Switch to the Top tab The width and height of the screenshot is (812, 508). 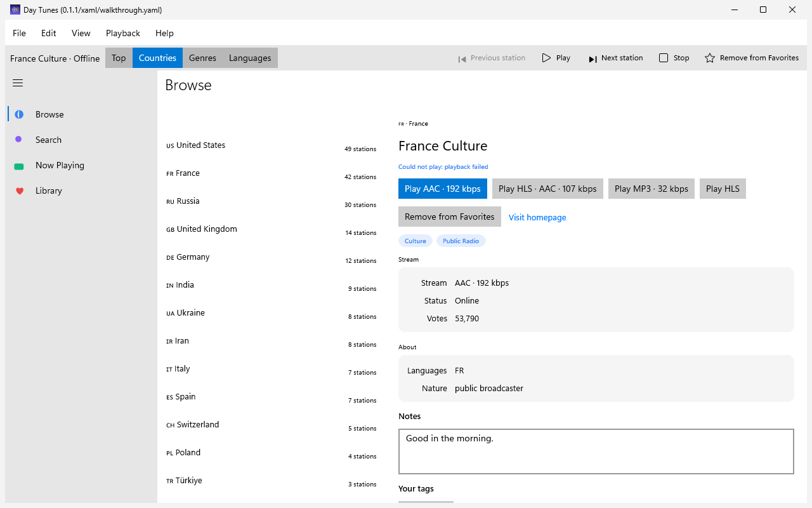tap(119, 58)
